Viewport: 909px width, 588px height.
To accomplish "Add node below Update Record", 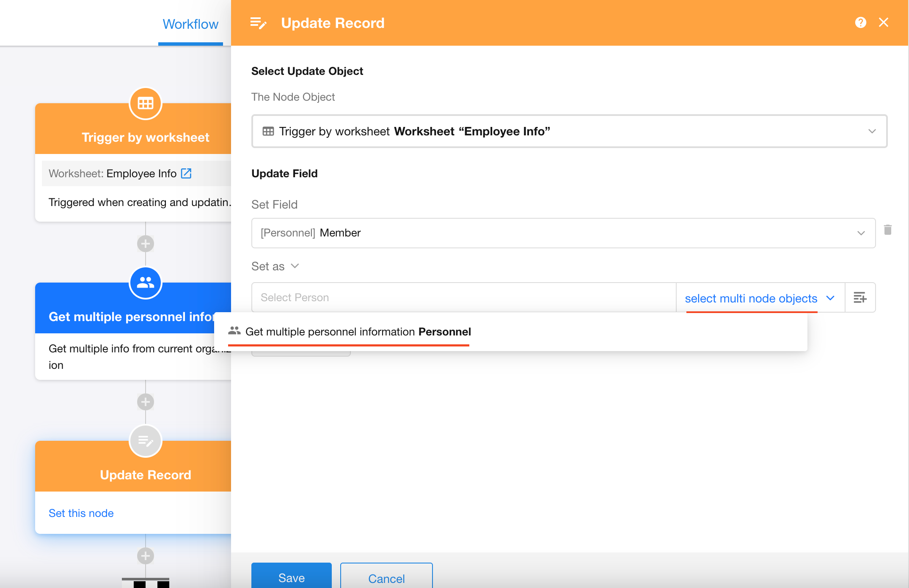I will [145, 556].
